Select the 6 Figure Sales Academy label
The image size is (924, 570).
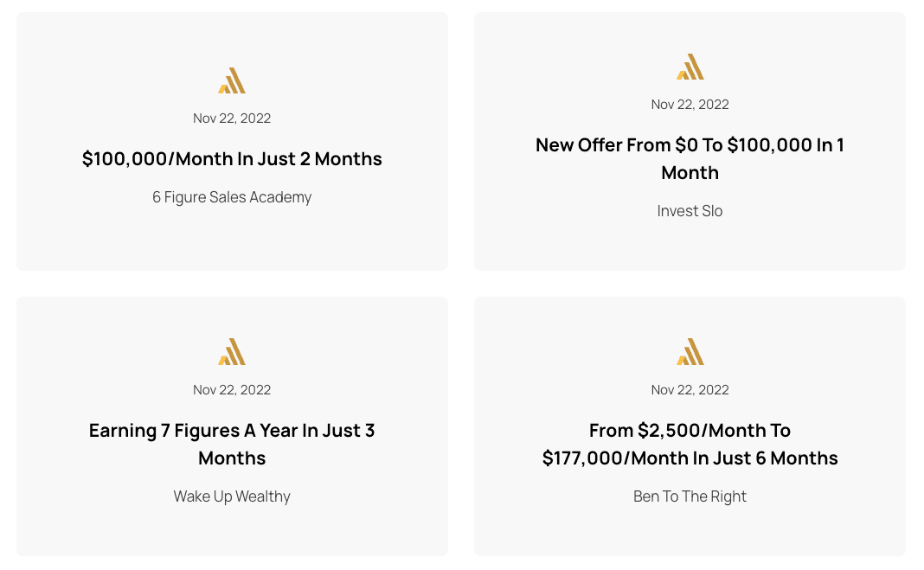(232, 196)
